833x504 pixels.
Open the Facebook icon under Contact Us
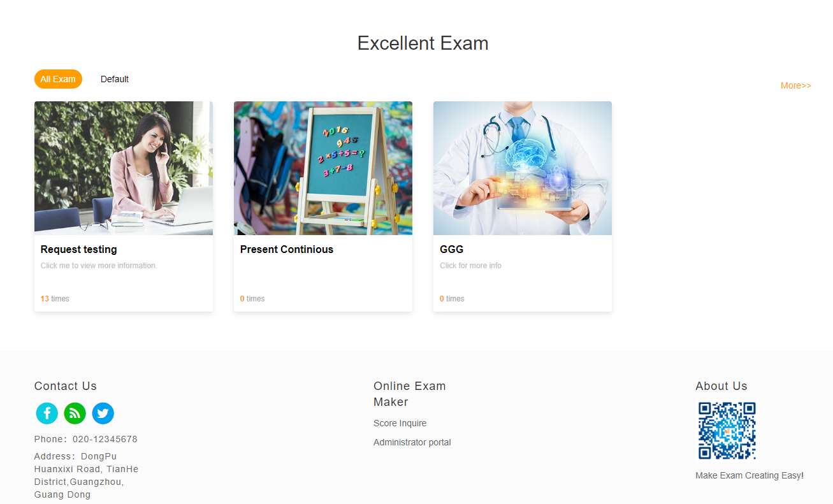click(x=47, y=414)
